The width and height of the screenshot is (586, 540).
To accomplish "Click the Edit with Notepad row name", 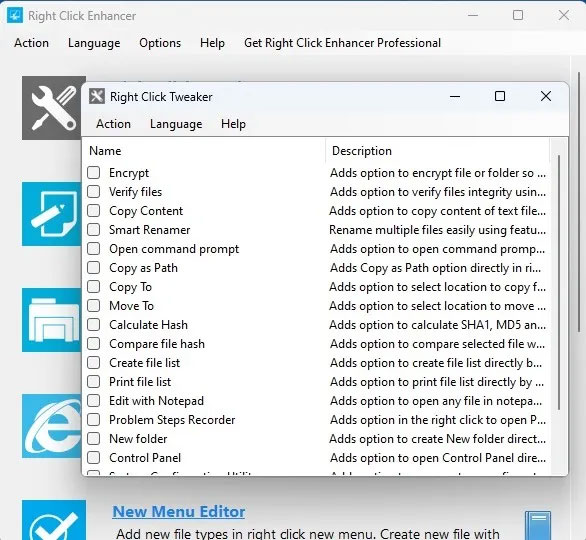I will tap(156, 401).
